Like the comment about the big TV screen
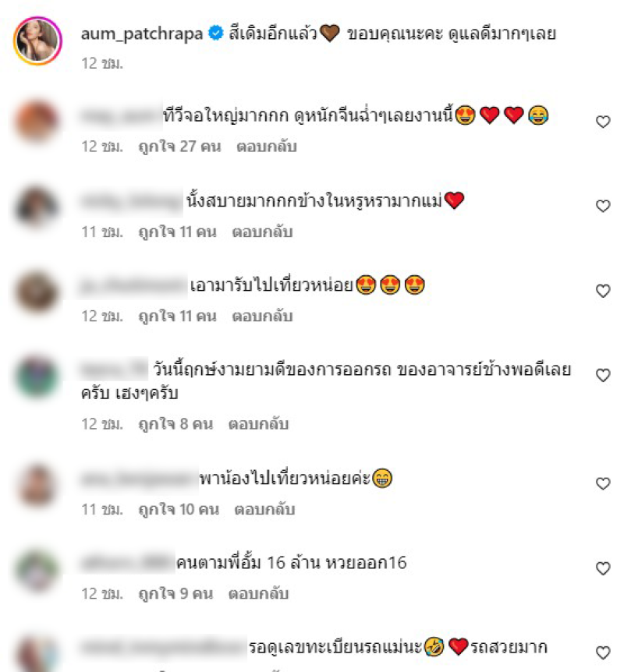This screenshot has width=624, height=672. coord(603,122)
